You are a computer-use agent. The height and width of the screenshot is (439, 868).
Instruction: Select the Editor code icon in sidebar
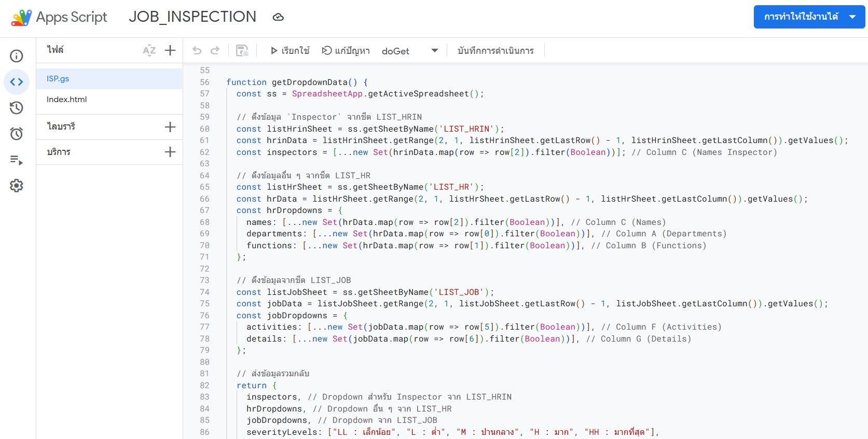pos(17,82)
